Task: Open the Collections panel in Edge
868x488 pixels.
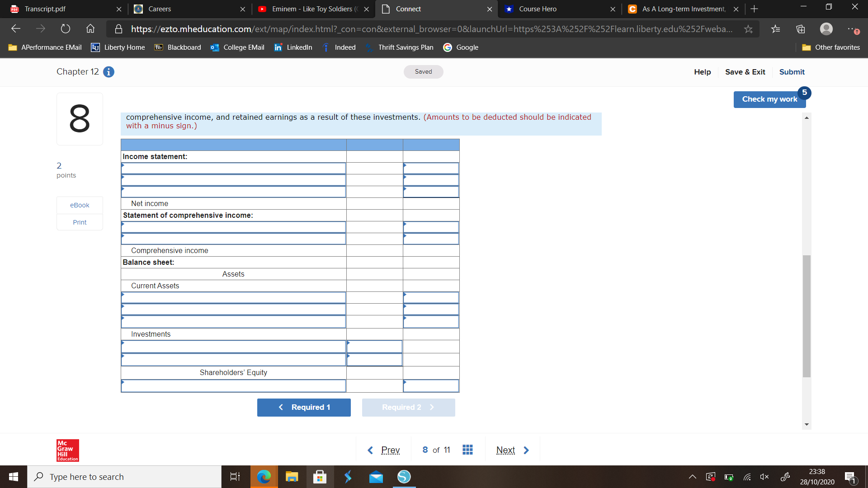Action: click(801, 28)
